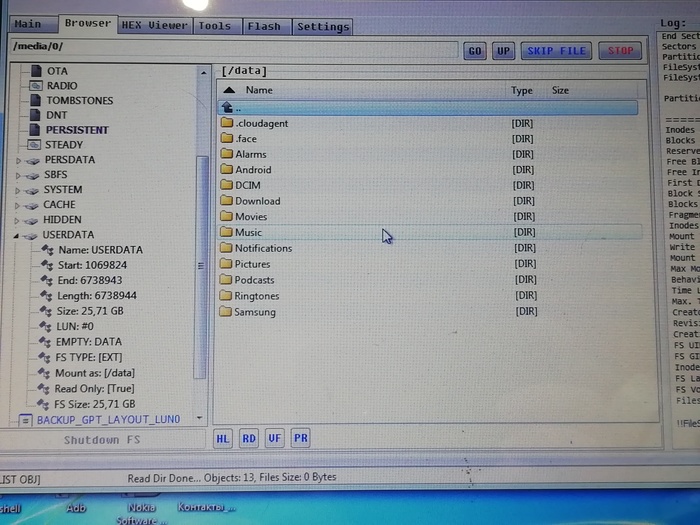The height and width of the screenshot is (525, 700).
Task: Click the BACKUP_GPT_LAYOUT_LUN0 file icon
Action: 25,420
